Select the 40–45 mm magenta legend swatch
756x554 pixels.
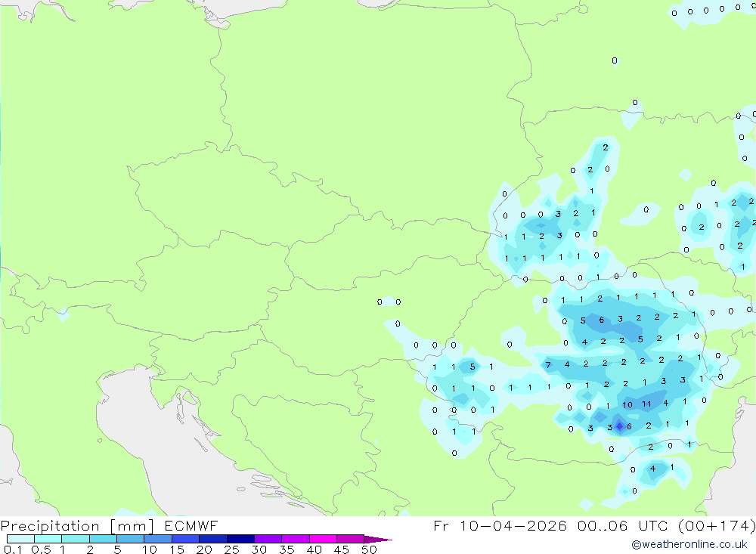(323, 539)
